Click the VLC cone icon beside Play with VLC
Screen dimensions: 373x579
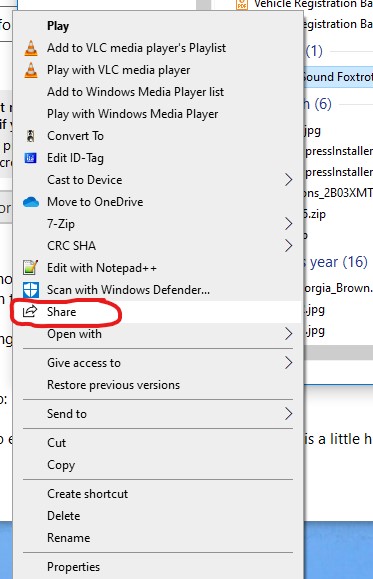(x=31, y=70)
